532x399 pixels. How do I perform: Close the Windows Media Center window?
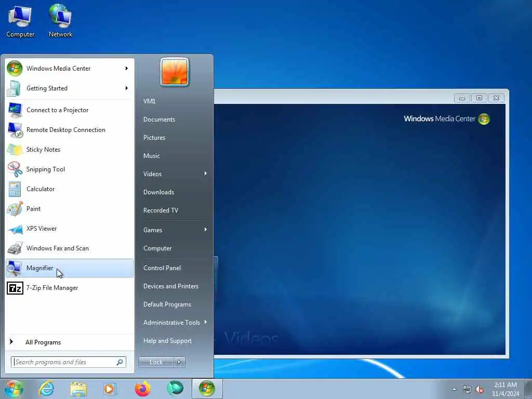coord(496,98)
